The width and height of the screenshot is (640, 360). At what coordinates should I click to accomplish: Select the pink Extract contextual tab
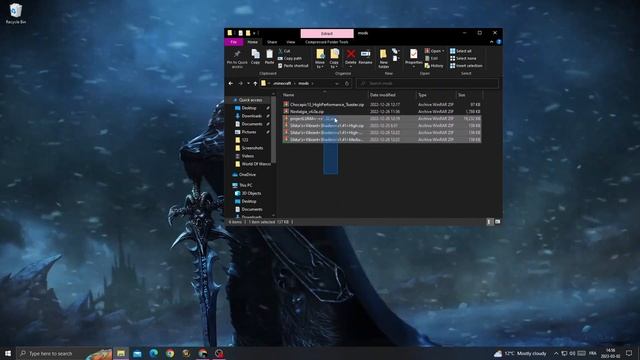327,33
